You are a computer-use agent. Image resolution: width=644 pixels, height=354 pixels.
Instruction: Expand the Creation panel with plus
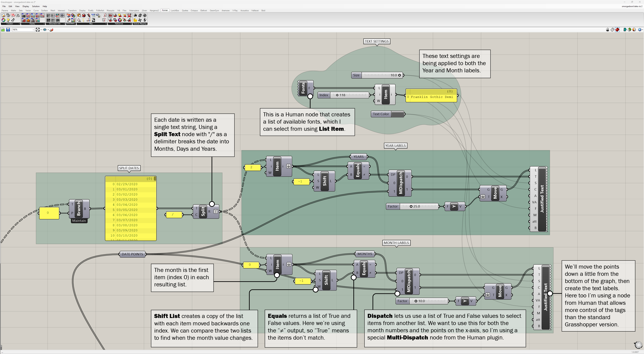(19, 24)
